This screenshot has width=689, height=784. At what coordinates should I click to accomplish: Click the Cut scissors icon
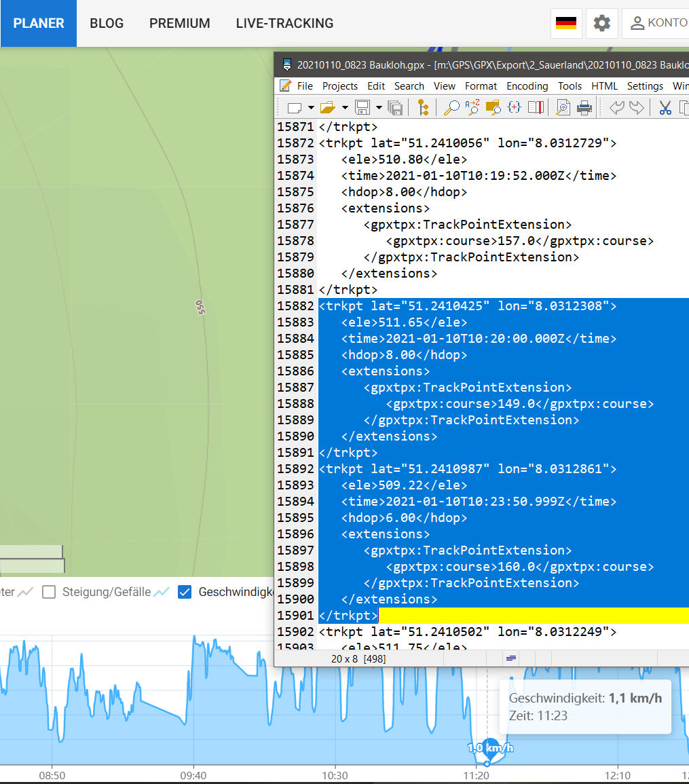coord(665,107)
